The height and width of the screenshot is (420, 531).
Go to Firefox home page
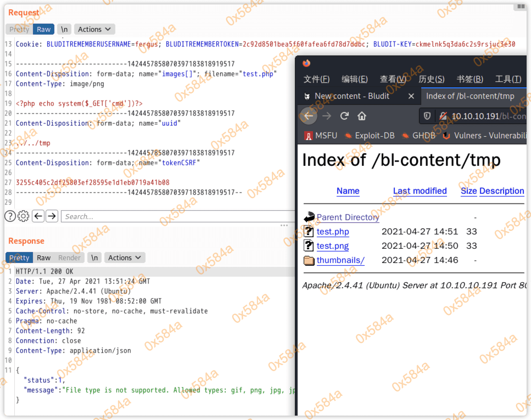tap(362, 116)
